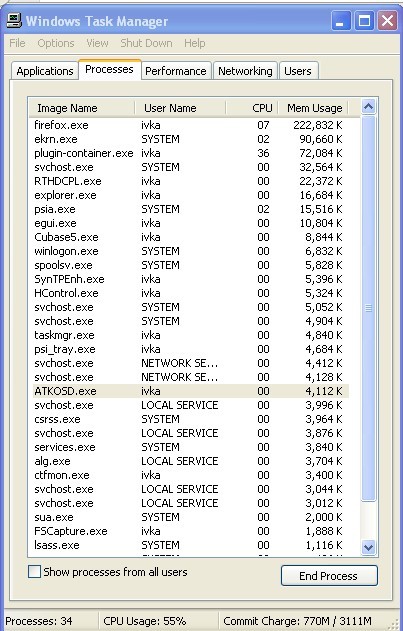This screenshot has height=631, width=403.
Task: Select the lsass.exe process
Action: (189, 545)
